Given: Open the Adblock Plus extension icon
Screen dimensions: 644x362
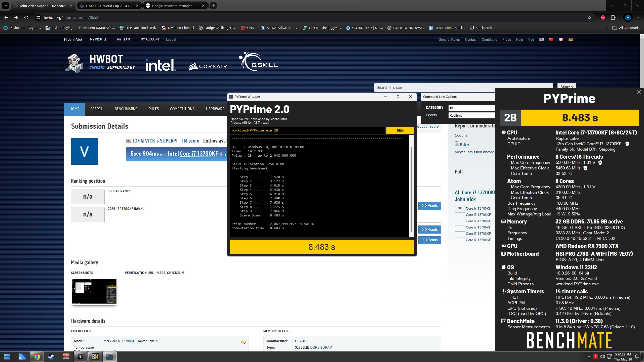Looking at the screenshot, I should (603, 17).
